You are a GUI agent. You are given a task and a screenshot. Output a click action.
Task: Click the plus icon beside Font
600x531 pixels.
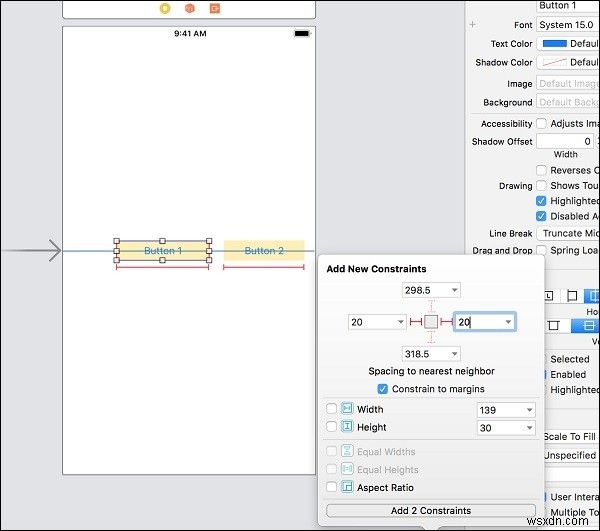(473, 24)
